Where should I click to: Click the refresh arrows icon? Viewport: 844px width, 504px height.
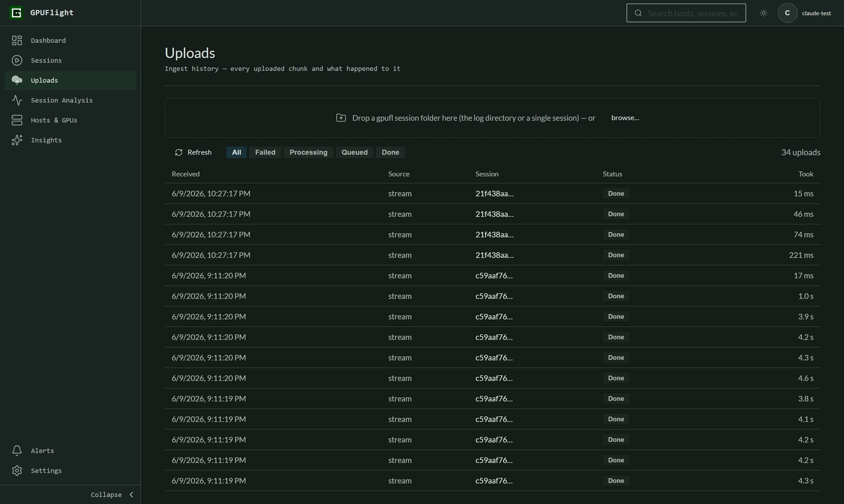coord(179,152)
